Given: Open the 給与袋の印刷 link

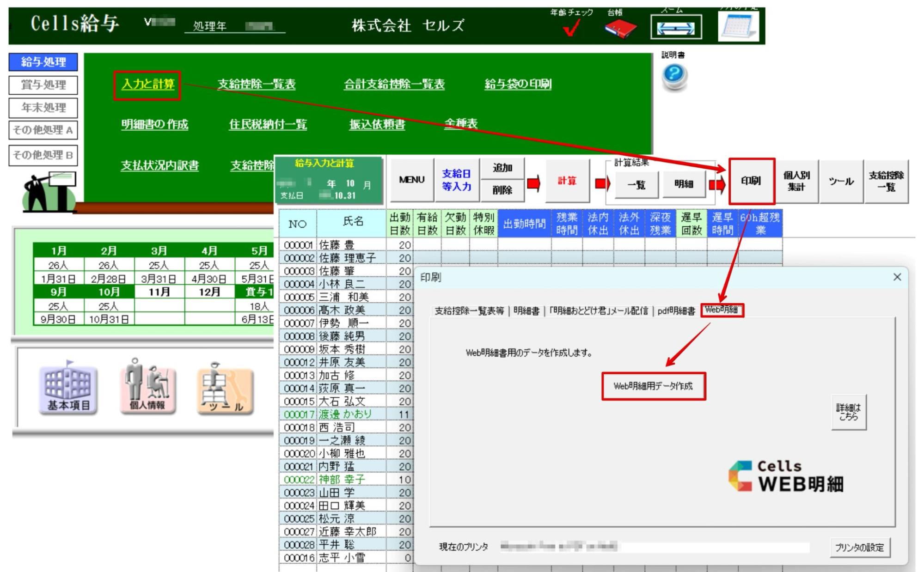Looking at the screenshot, I should 518,84.
